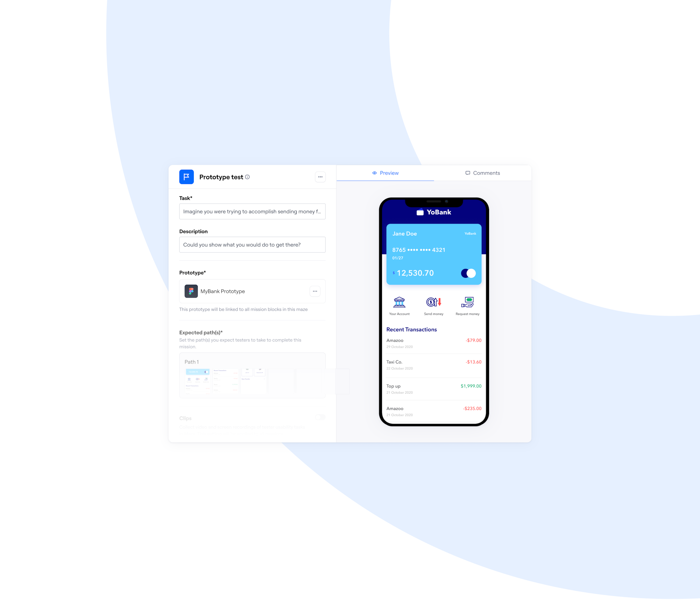Switch to the Comments tab
This screenshot has width=700, height=607.
(x=483, y=172)
